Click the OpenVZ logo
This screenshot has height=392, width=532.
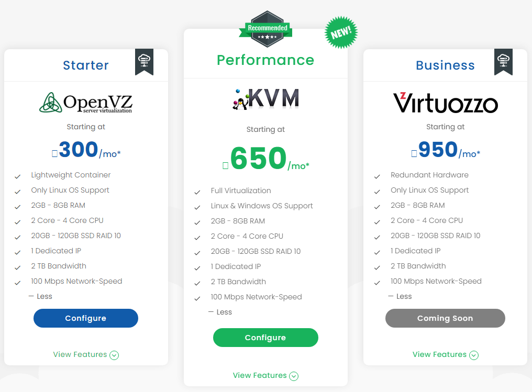click(x=86, y=103)
